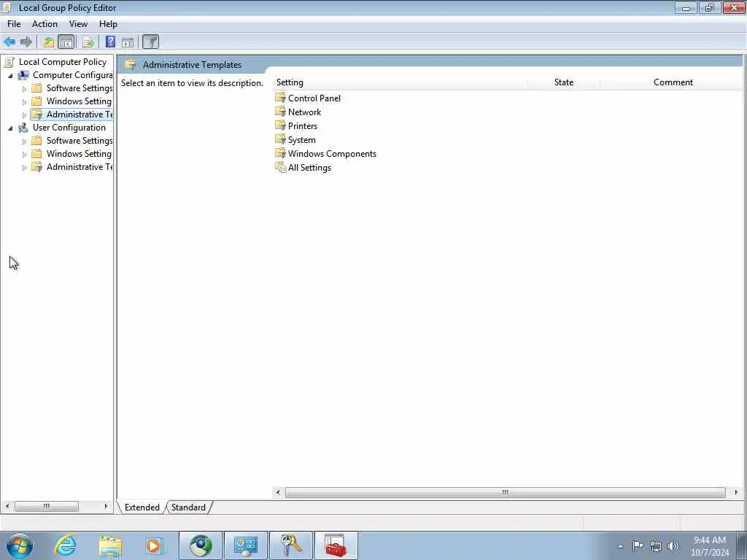Expand Windows Settings under Computer Configuration

pyautogui.click(x=24, y=102)
